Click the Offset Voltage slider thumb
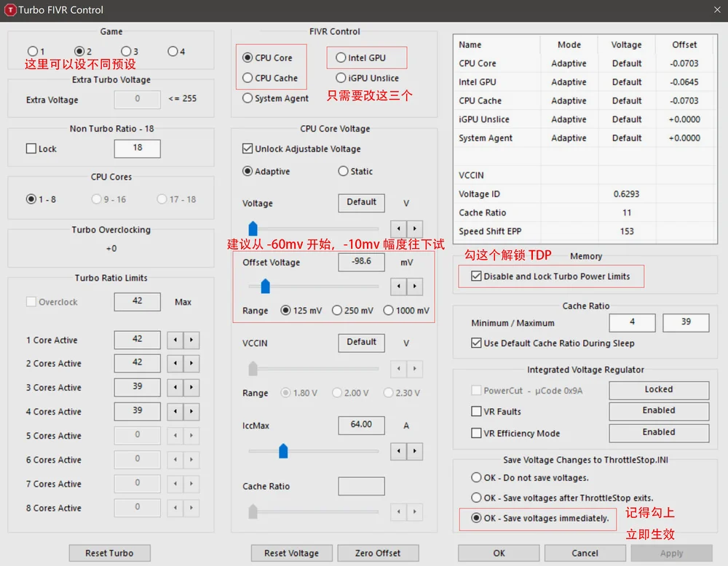728x566 pixels. click(x=265, y=286)
